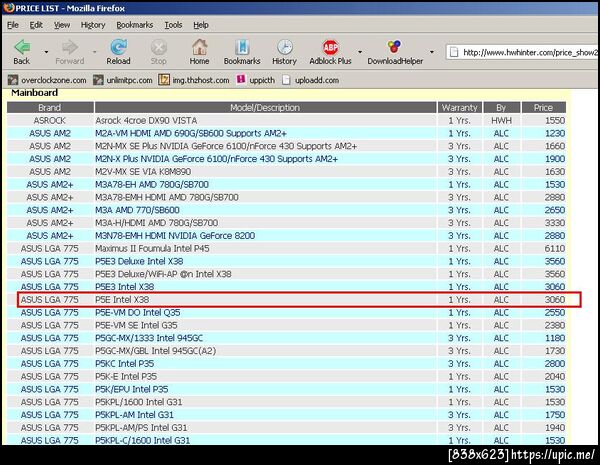600x465 pixels.
Task: Open the Adblock Plus dropdown arrow
Action: coord(360,52)
